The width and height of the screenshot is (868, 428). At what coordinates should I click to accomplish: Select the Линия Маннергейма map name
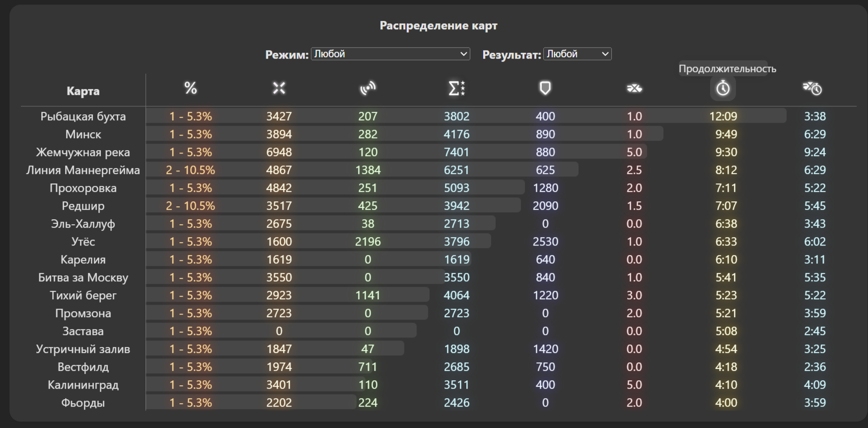(83, 170)
